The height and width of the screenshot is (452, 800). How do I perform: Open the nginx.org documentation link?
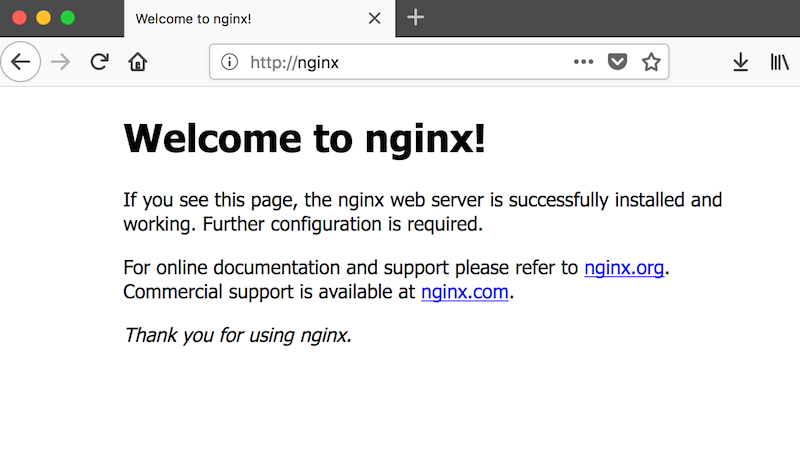tap(624, 268)
